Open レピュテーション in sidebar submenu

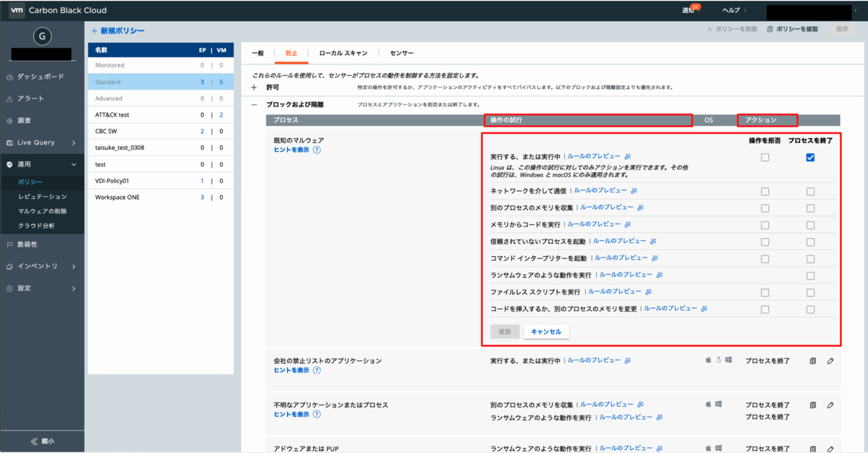pyautogui.click(x=42, y=196)
